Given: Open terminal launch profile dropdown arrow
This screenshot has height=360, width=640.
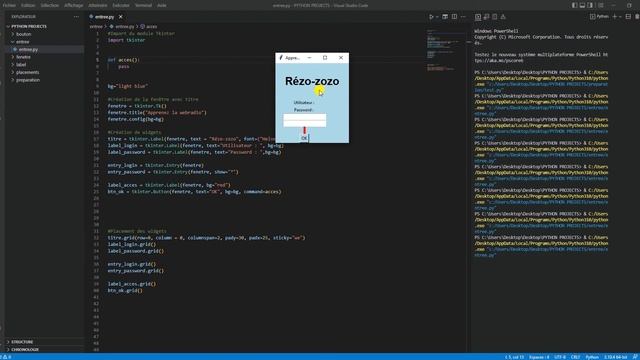Looking at the screenshot, I should click(x=620, y=17).
